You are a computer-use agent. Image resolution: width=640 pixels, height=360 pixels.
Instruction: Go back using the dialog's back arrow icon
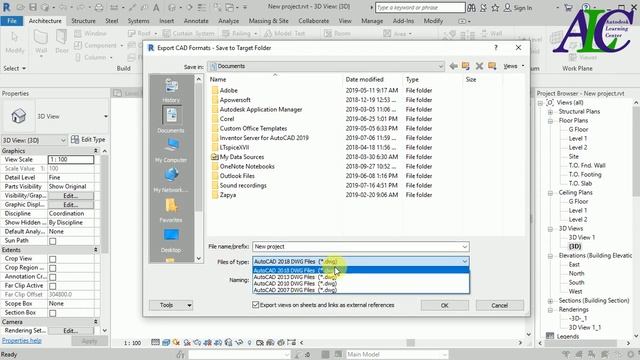click(453, 66)
